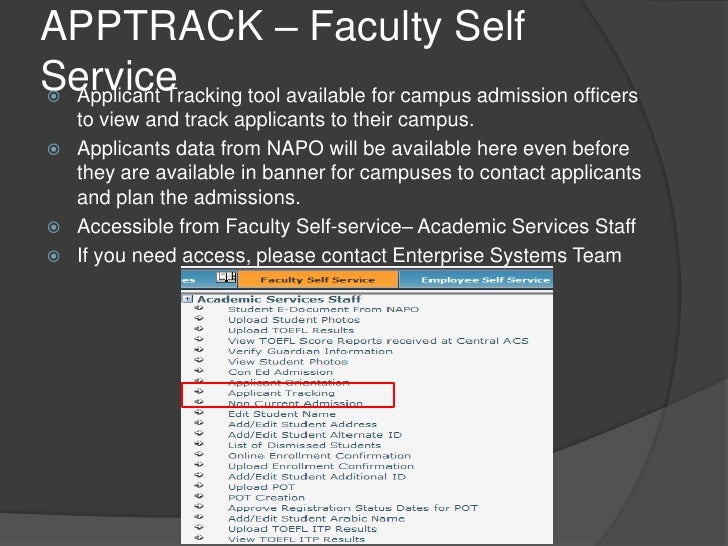Click arrow icon beside Con Ed Admission

click(199, 370)
